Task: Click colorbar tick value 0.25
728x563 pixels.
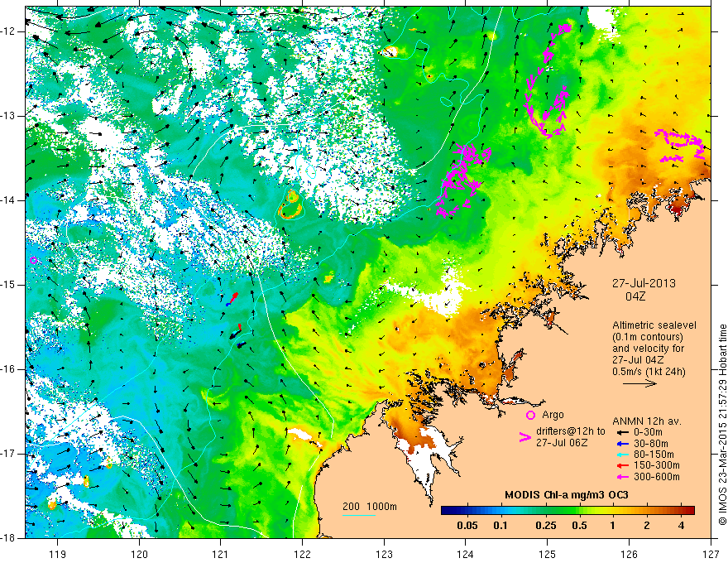Action: (546, 526)
